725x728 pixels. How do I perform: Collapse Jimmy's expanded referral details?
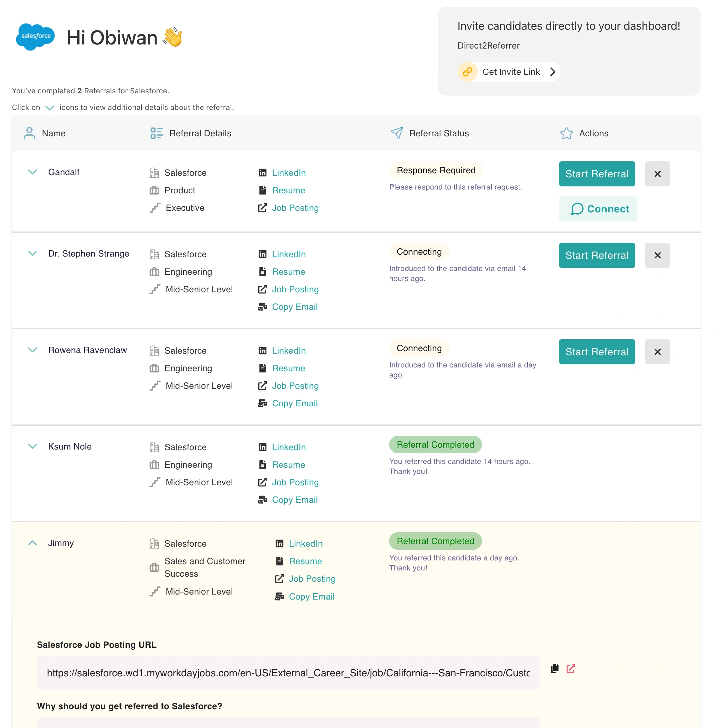[x=33, y=543]
